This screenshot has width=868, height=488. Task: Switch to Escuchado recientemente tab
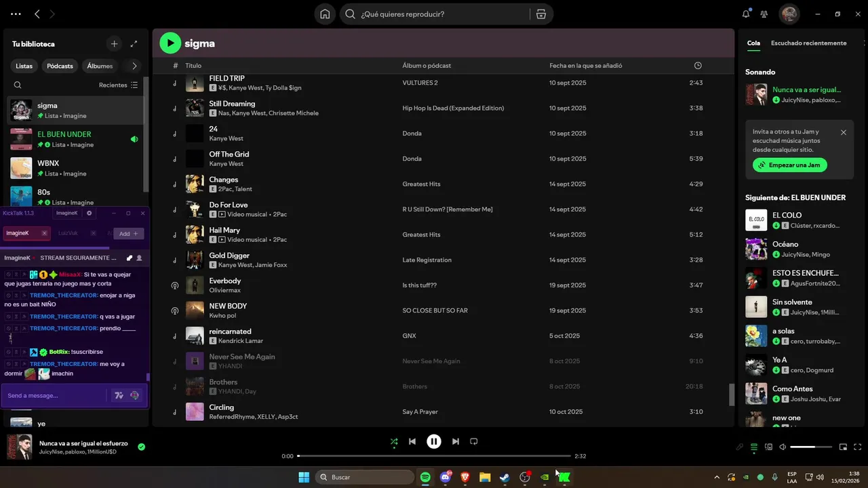(808, 43)
